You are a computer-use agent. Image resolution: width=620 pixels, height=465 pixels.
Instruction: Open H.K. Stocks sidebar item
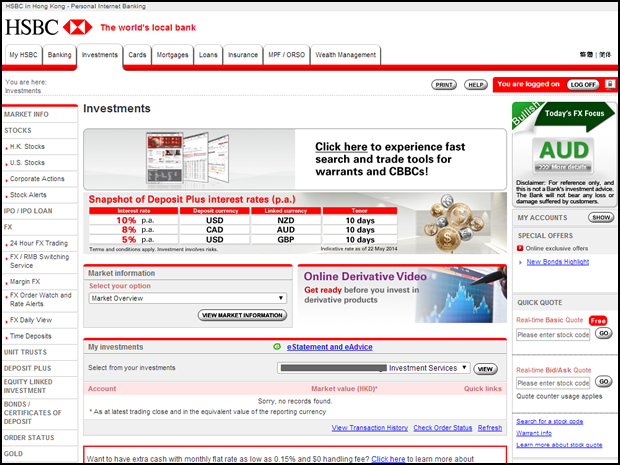[40, 147]
